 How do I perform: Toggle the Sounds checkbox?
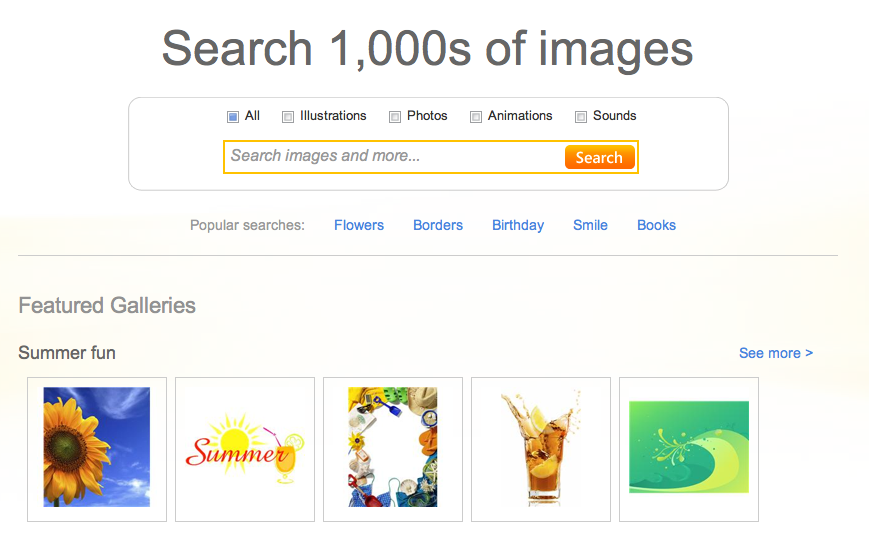click(581, 117)
